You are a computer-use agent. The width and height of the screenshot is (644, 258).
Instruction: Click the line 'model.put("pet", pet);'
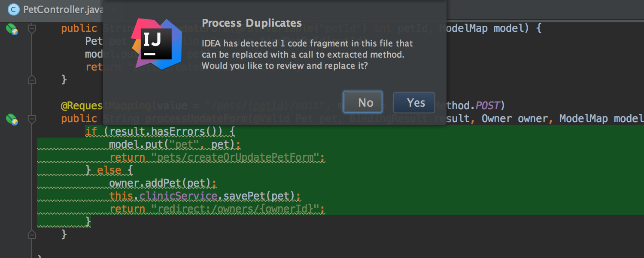[x=175, y=144]
